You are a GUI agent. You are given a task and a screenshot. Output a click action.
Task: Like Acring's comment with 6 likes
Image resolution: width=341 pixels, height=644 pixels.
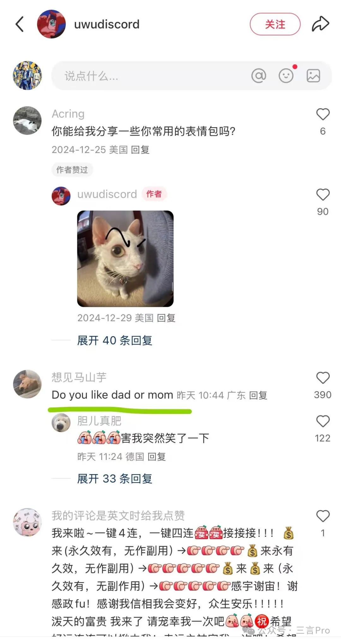click(323, 114)
